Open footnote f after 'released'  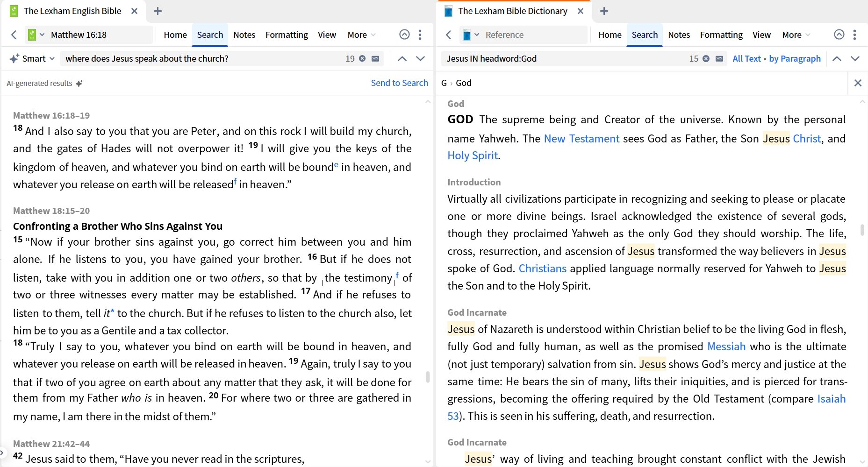pyautogui.click(x=235, y=181)
